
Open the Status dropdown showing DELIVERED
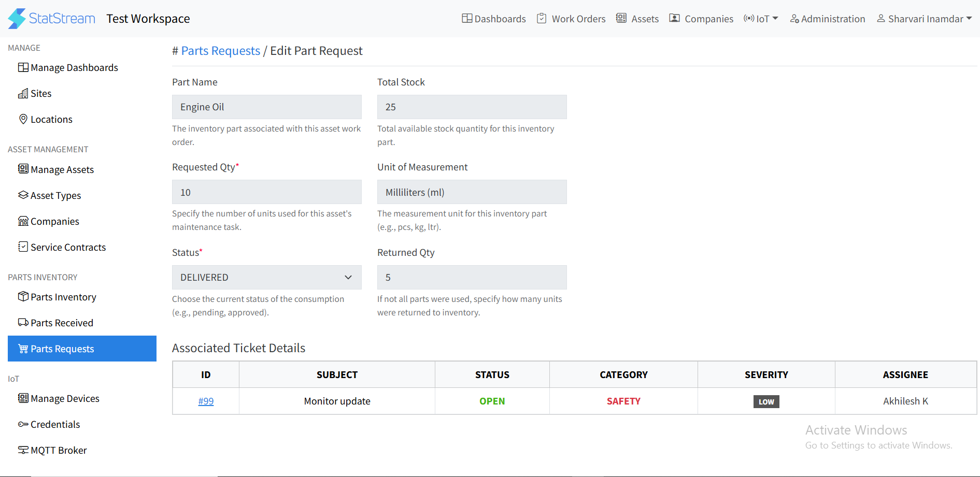[x=266, y=278]
